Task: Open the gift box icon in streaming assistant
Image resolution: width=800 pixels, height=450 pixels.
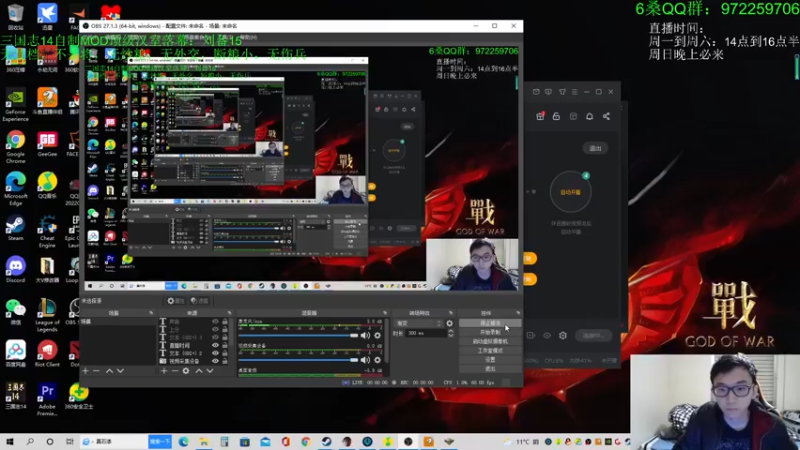Action: point(540,116)
